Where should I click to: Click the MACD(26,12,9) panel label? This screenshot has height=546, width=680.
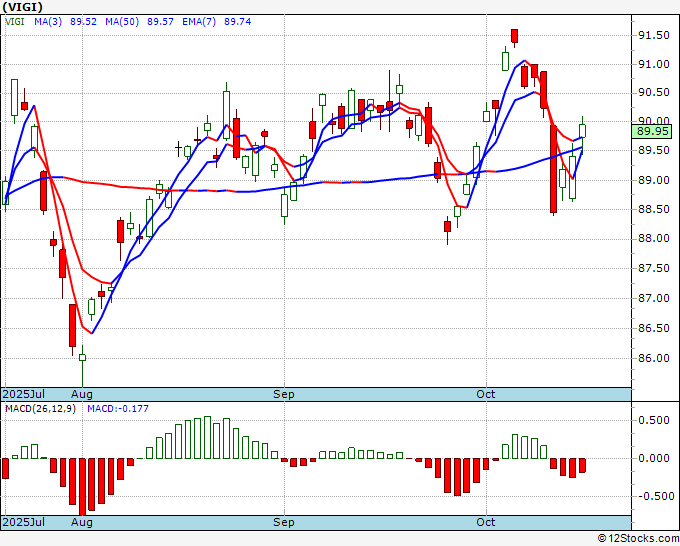tap(40, 409)
